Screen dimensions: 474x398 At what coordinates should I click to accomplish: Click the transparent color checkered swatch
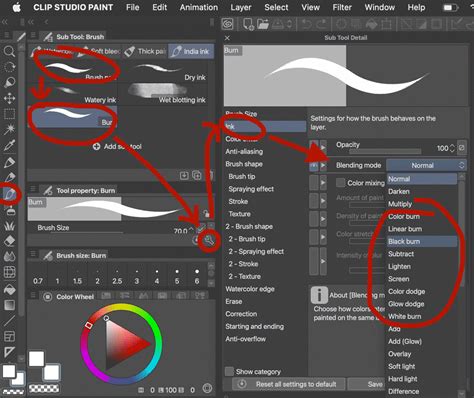tap(44, 389)
